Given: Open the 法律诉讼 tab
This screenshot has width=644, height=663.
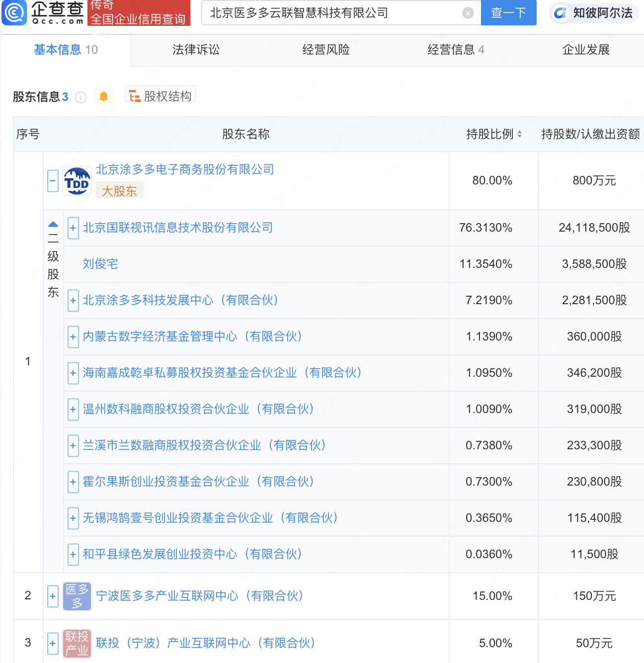Looking at the screenshot, I should (196, 50).
